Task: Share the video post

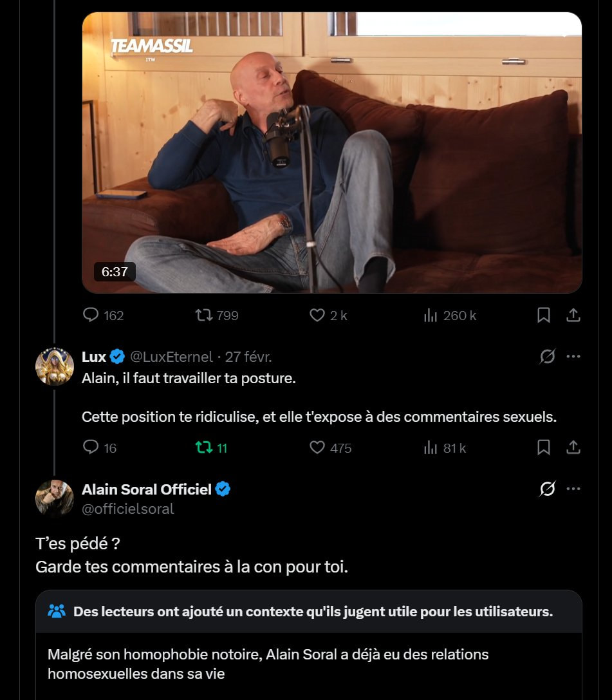Action: pyautogui.click(x=573, y=315)
